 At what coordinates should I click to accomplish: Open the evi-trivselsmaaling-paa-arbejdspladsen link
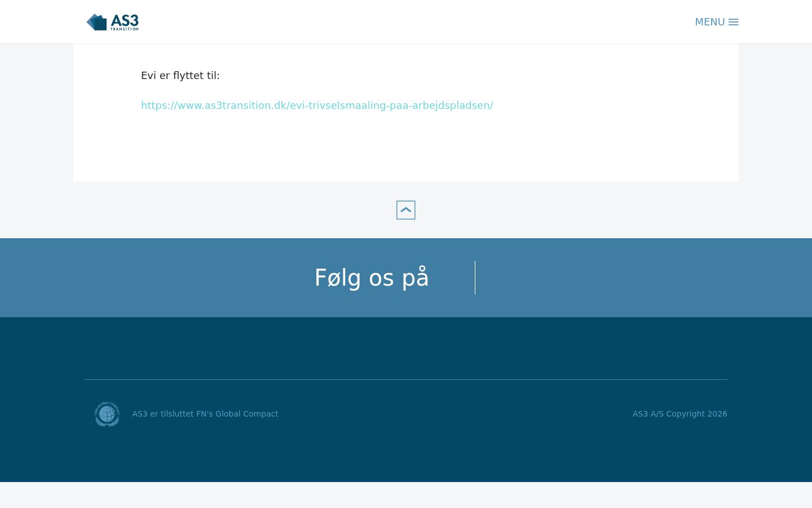tap(317, 106)
